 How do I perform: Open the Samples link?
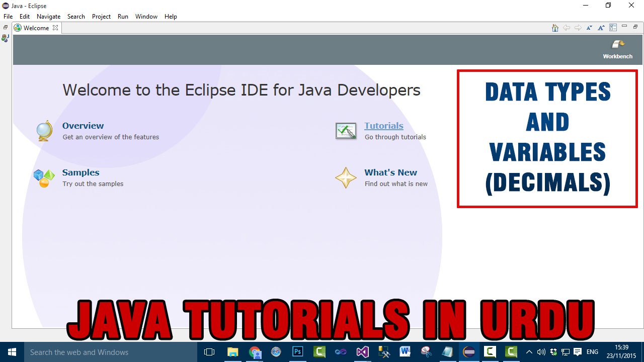point(81,172)
